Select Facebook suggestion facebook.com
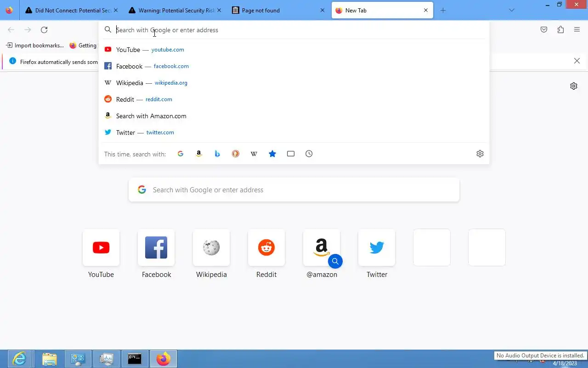588x368 pixels. (294, 66)
